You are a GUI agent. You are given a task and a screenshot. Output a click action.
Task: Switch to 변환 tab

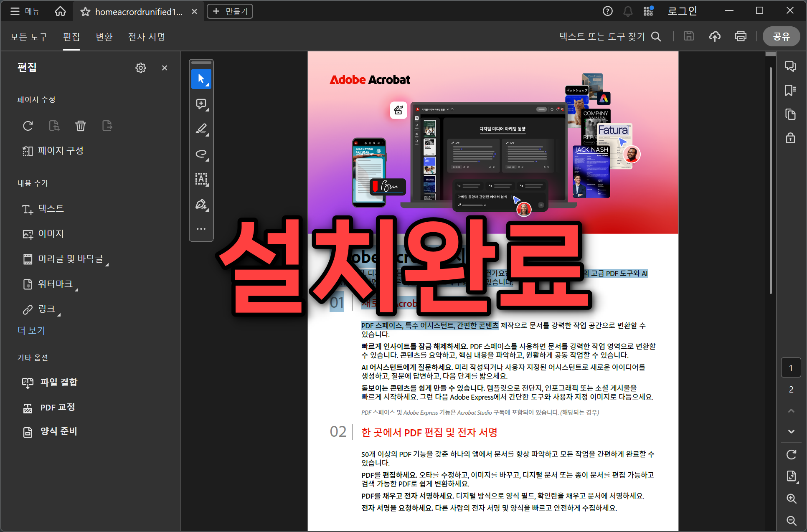pyautogui.click(x=104, y=37)
